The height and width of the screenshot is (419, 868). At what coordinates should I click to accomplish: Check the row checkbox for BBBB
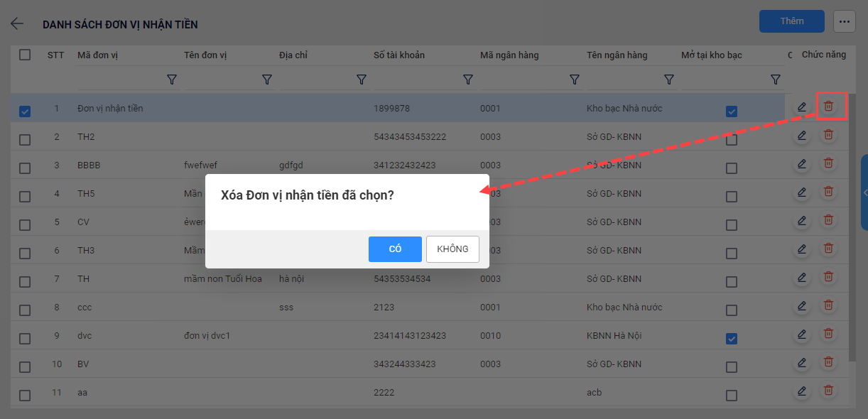pyautogui.click(x=25, y=168)
